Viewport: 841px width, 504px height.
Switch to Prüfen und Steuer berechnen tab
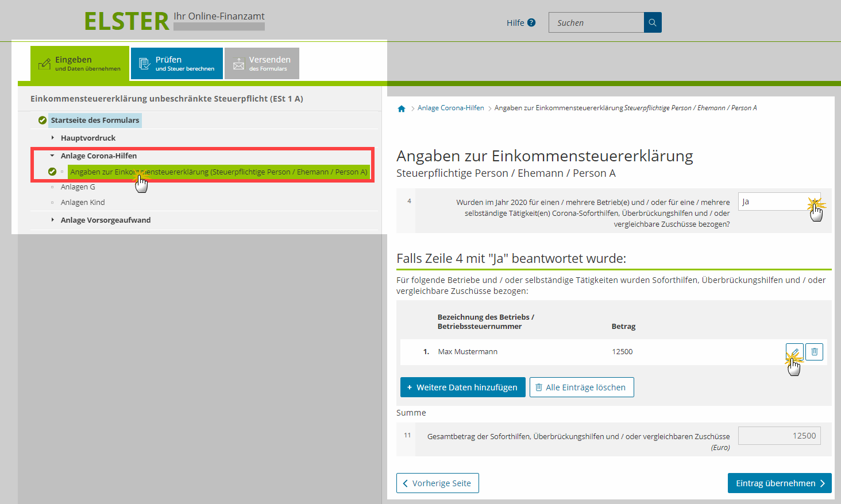[177, 64]
